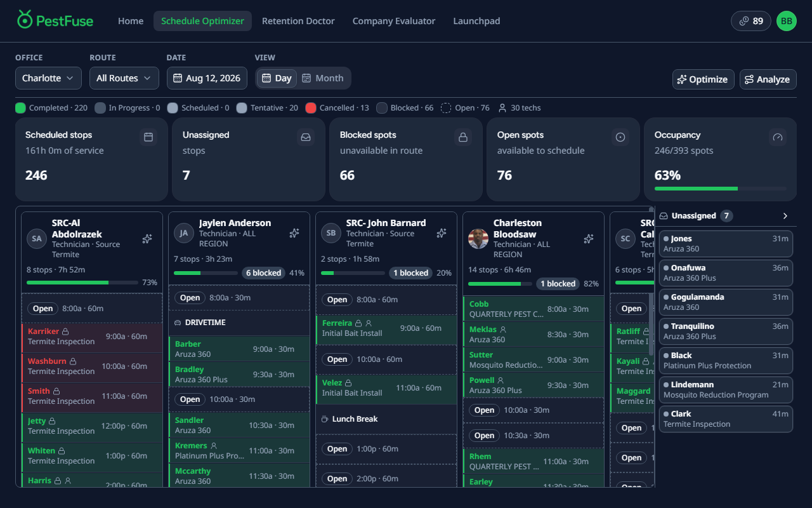This screenshot has width=812, height=508.
Task: Click the person icon next to Powell
Action: point(501,380)
